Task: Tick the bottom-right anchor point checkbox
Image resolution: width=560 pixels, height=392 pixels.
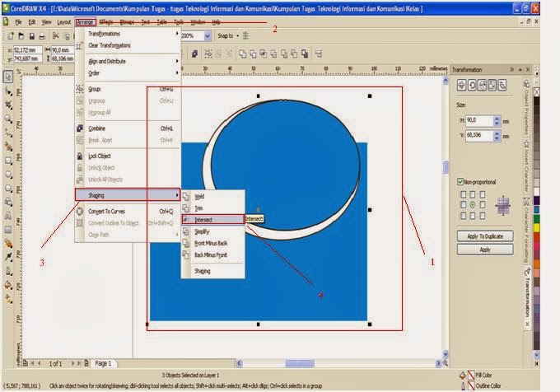Action: [x=482, y=216]
